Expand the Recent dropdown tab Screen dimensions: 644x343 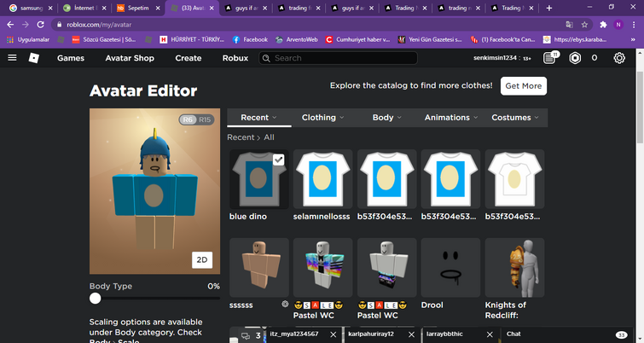(258, 118)
